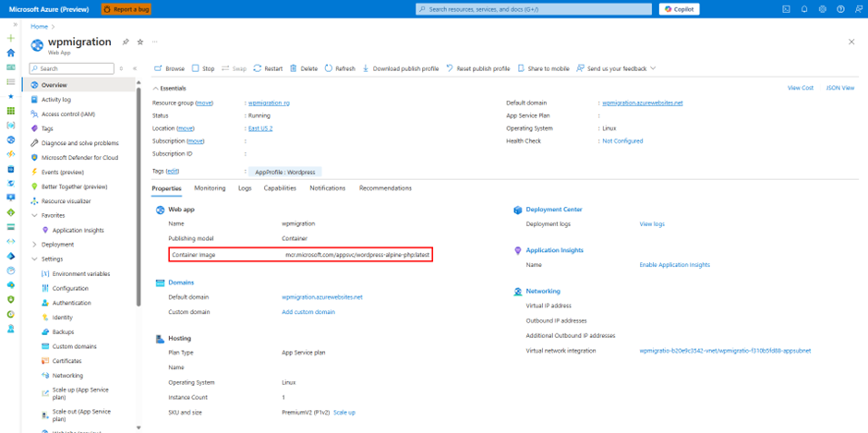Switch to the Monitoring tab
The height and width of the screenshot is (433, 868).
point(210,188)
